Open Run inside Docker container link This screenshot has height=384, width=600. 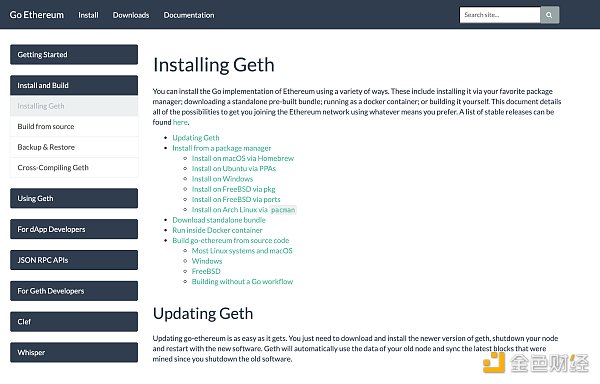(x=217, y=230)
